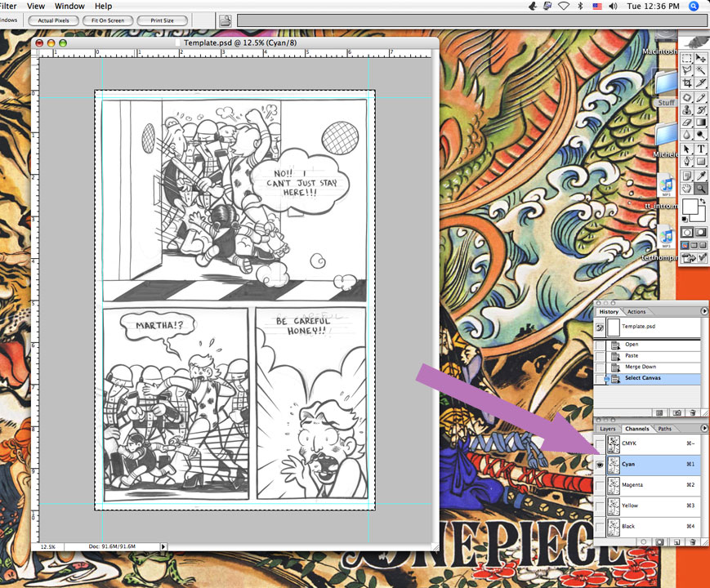
Task: Select the Rectangular Marquee tool
Action: [687, 59]
